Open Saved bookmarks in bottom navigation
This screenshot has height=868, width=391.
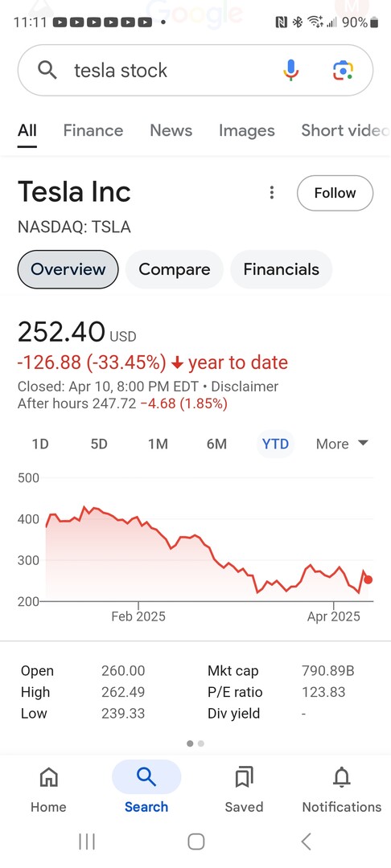pyautogui.click(x=244, y=789)
